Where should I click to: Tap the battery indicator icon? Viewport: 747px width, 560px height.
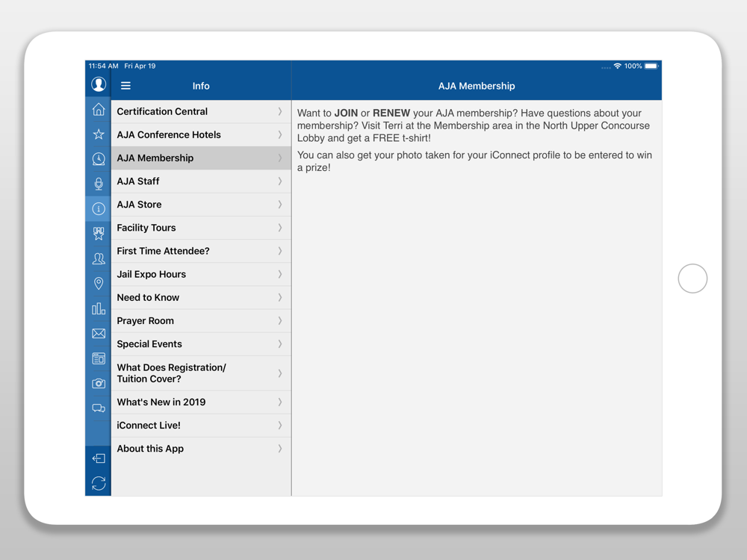(x=651, y=66)
